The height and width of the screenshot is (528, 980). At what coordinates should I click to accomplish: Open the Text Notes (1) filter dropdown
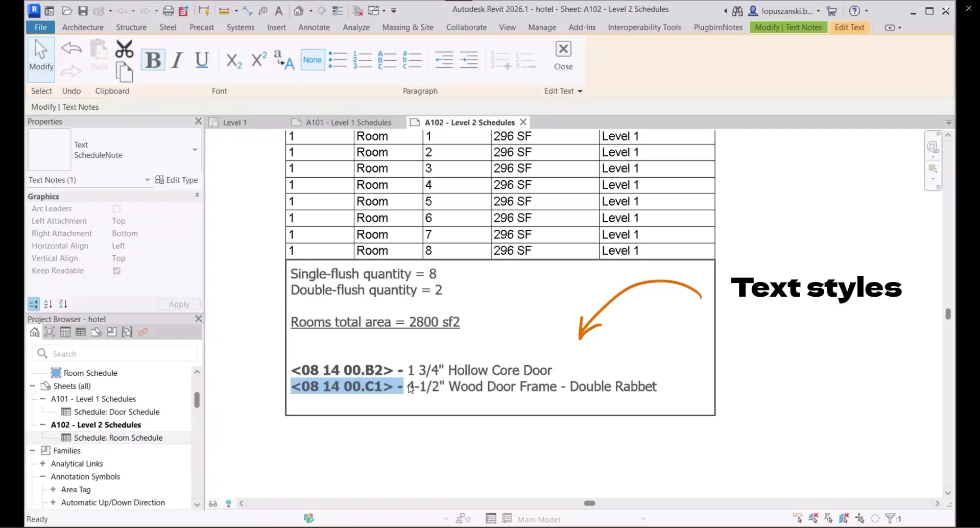(147, 180)
